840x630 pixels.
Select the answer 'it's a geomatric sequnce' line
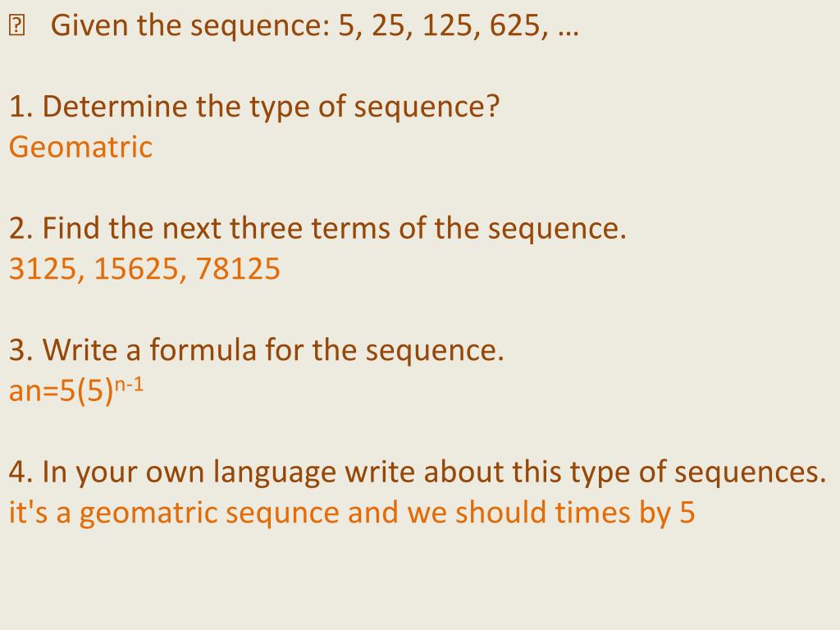(x=351, y=513)
